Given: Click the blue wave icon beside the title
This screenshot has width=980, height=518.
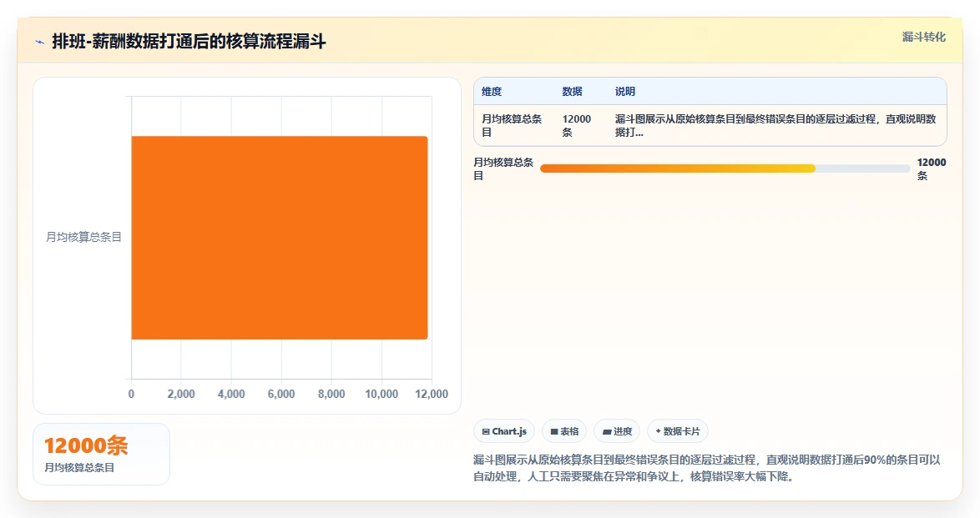Looking at the screenshot, I should (40, 43).
